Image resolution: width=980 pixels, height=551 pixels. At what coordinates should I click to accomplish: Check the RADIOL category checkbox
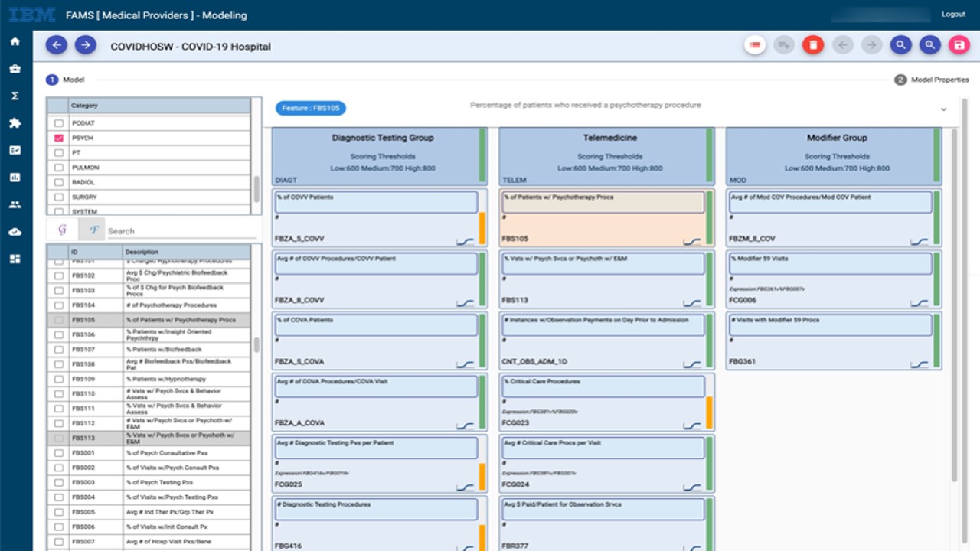click(58, 182)
